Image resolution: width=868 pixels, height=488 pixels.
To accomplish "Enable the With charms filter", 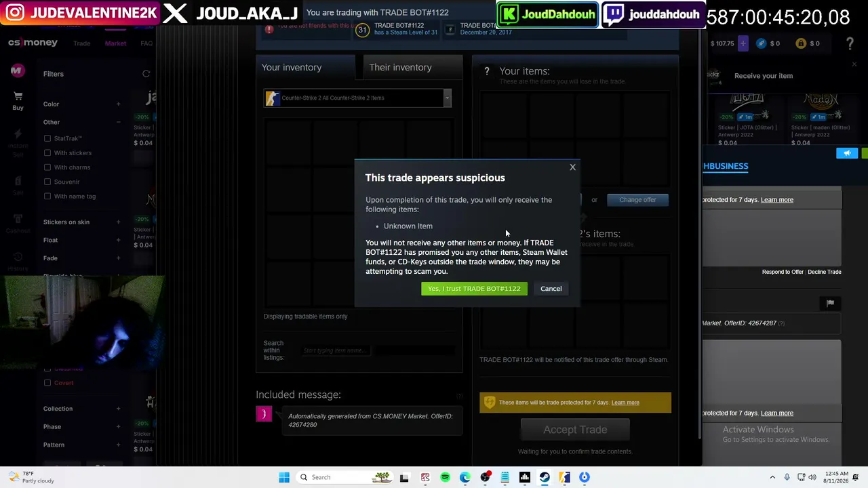I will [47, 167].
